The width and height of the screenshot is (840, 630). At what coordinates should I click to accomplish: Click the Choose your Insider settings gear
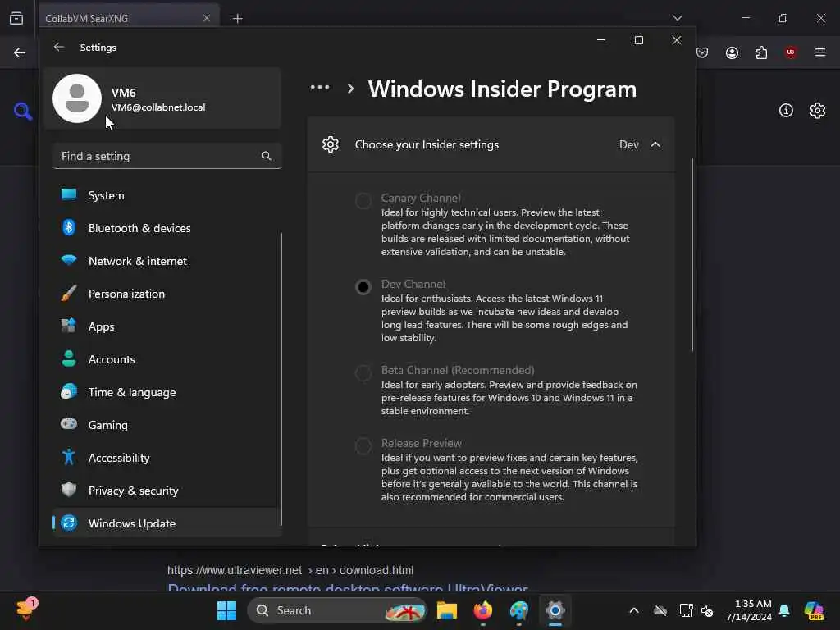coord(331,144)
